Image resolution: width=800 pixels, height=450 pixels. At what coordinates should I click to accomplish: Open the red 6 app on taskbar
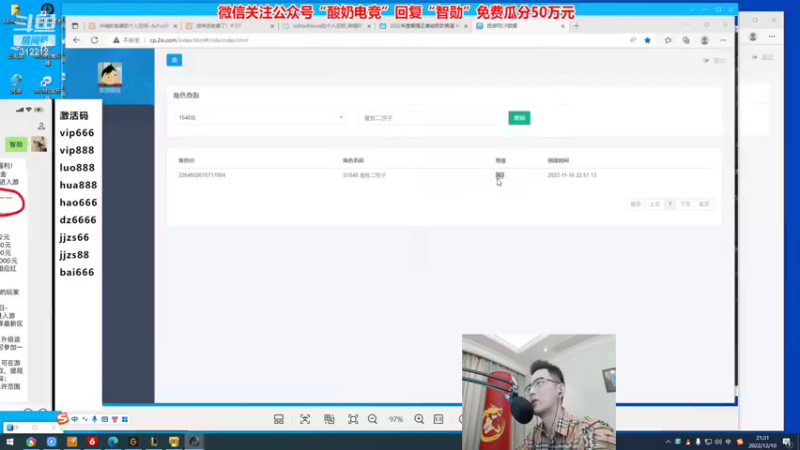click(92, 442)
